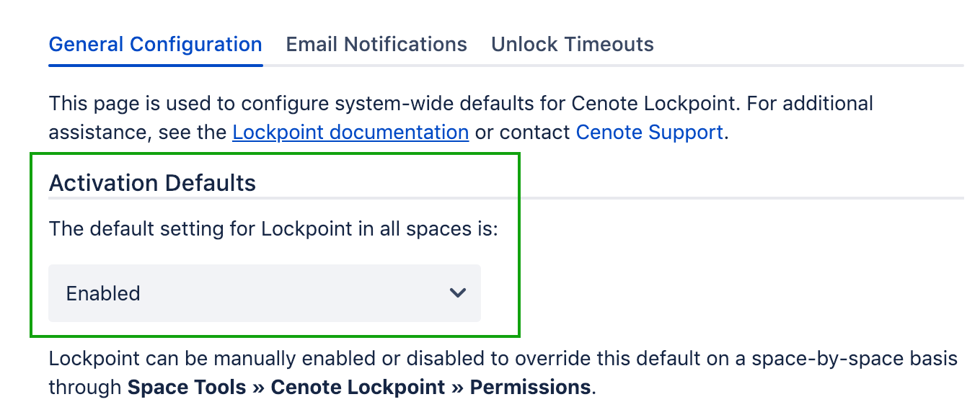Select the General Configuration tab

155,45
